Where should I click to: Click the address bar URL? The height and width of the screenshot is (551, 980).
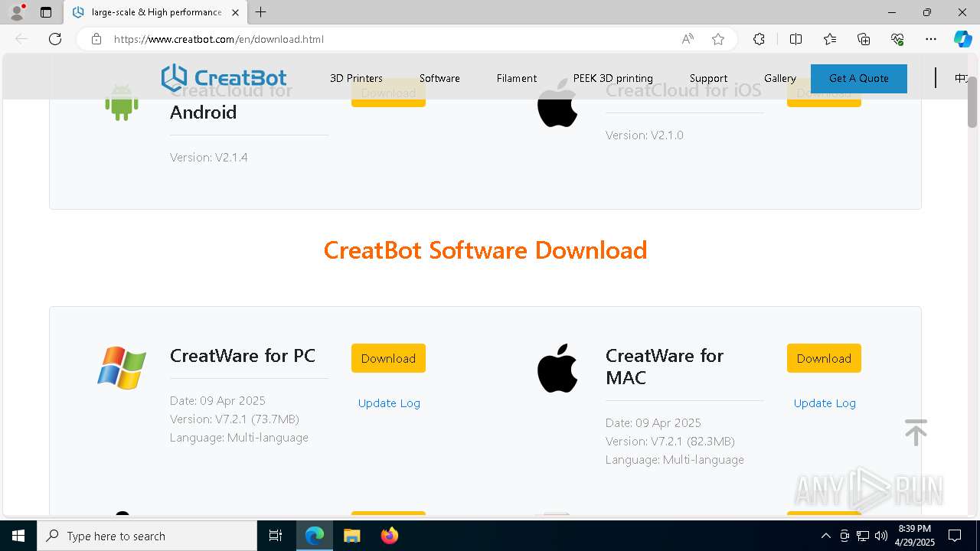pos(219,39)
